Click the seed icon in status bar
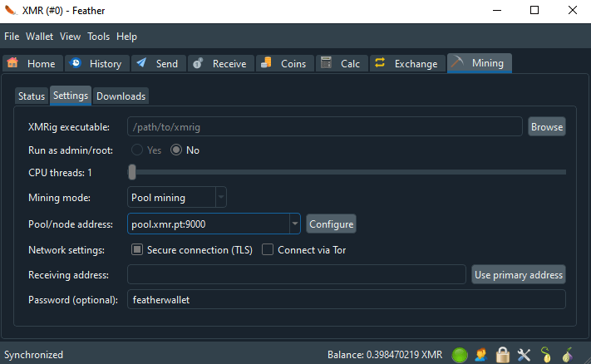 pyautogui.click(x=546, y=355)
